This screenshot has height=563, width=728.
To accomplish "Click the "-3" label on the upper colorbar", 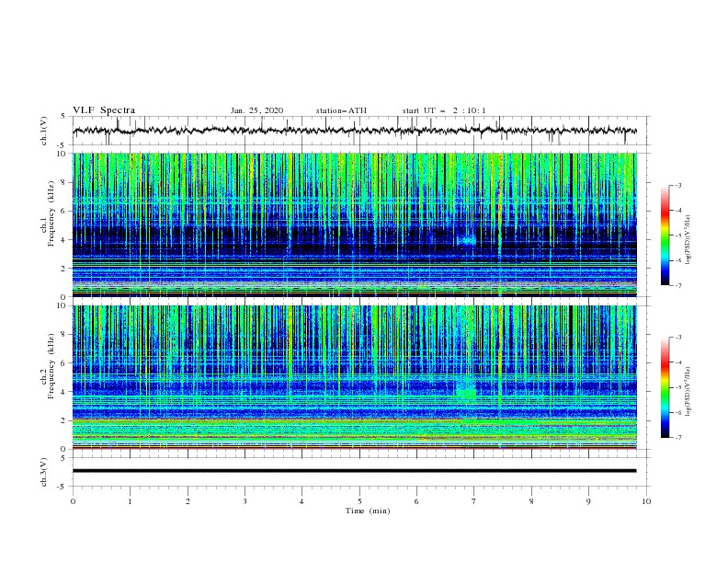I will click(x=677, y=185).
